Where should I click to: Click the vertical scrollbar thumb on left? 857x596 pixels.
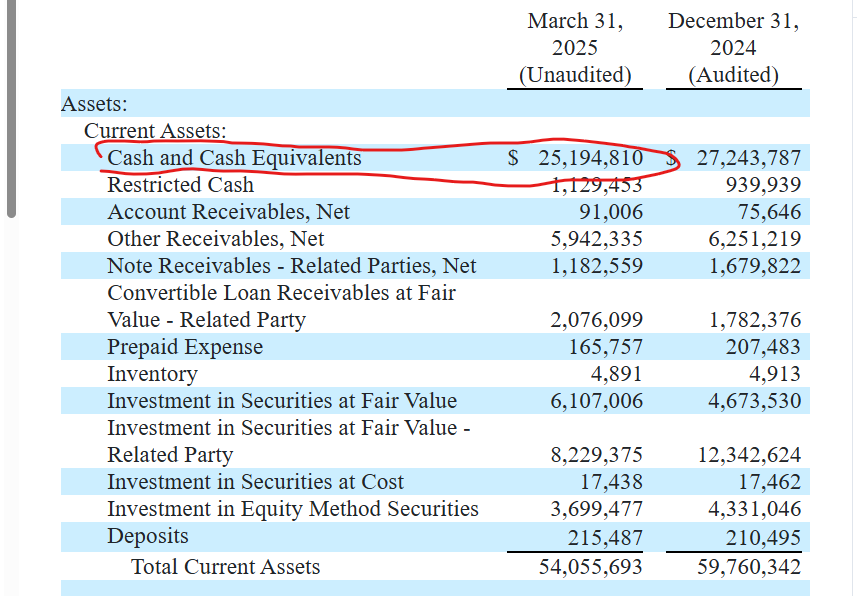pyautogui.click(x=11, y=108)
